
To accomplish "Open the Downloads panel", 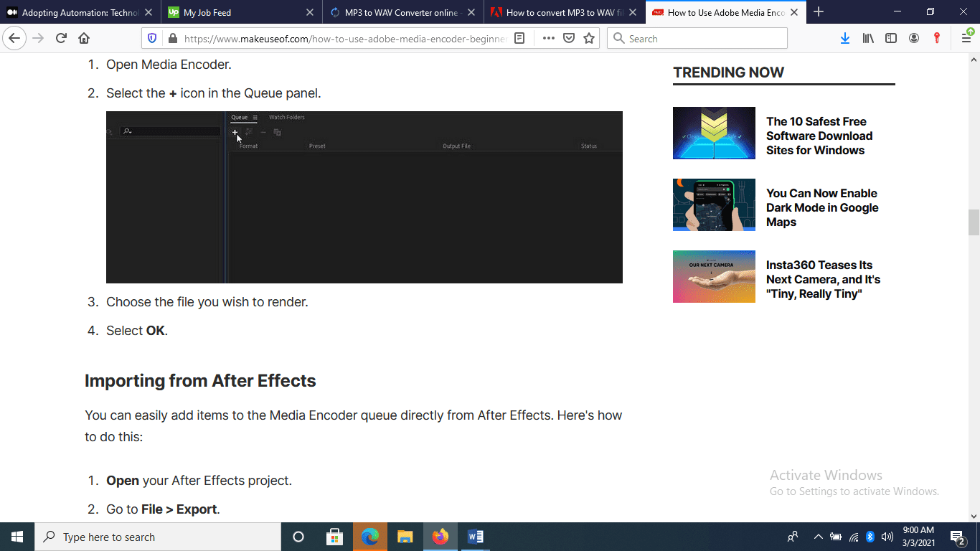I will click(845, 39).
